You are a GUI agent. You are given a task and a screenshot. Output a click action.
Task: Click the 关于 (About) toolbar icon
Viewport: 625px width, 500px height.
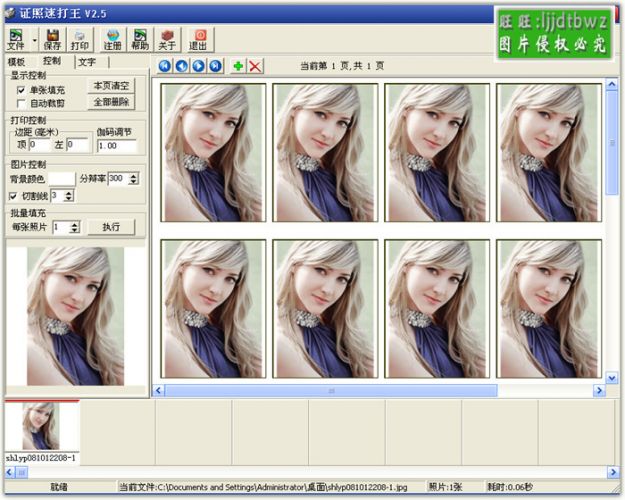(x=167, y=39)
